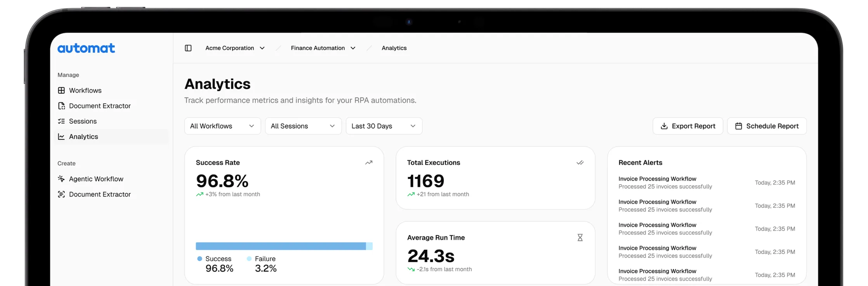Click the Analytics breadcrumb

(x=394, y=48)
